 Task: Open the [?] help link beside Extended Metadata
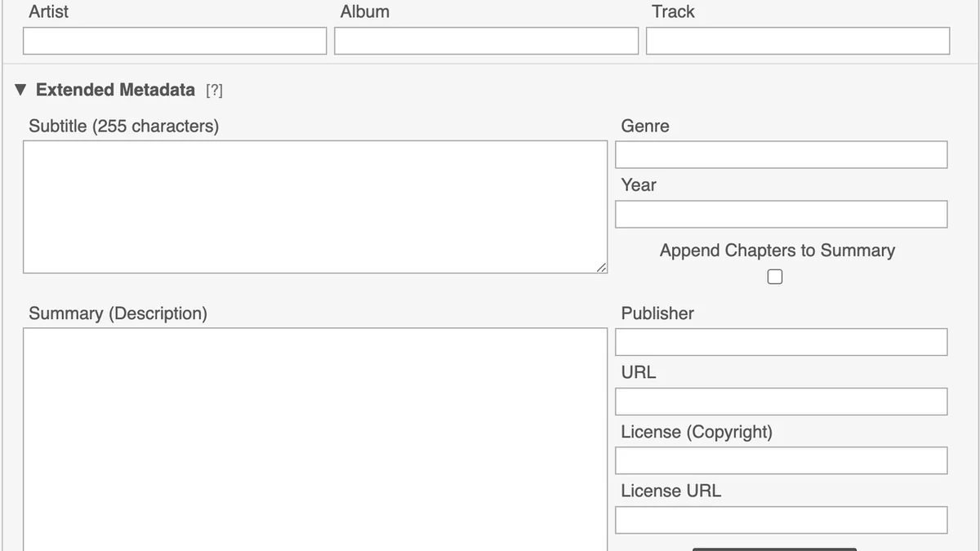[214, 91]
